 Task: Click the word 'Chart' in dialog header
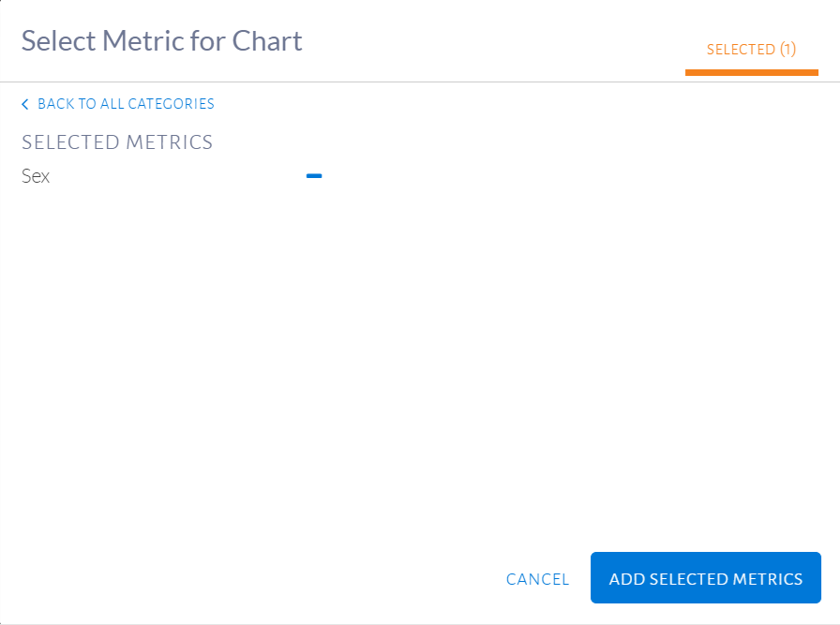click(267, 41)
